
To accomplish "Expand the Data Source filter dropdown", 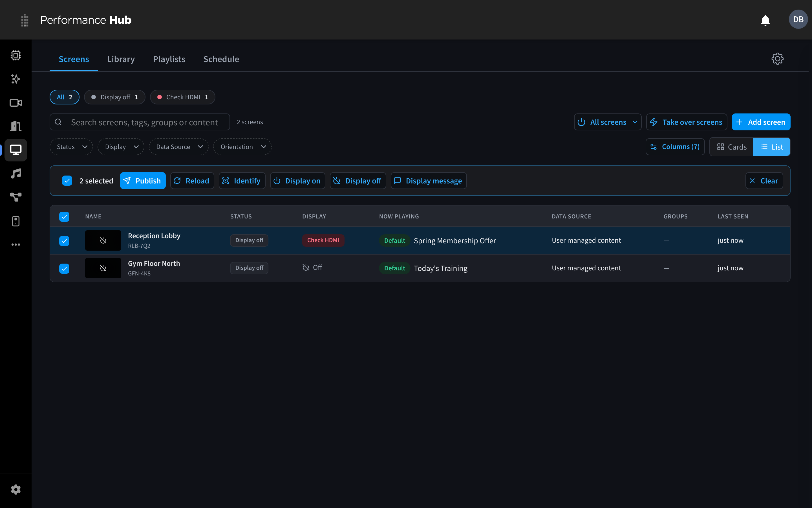I will [179, 147].
